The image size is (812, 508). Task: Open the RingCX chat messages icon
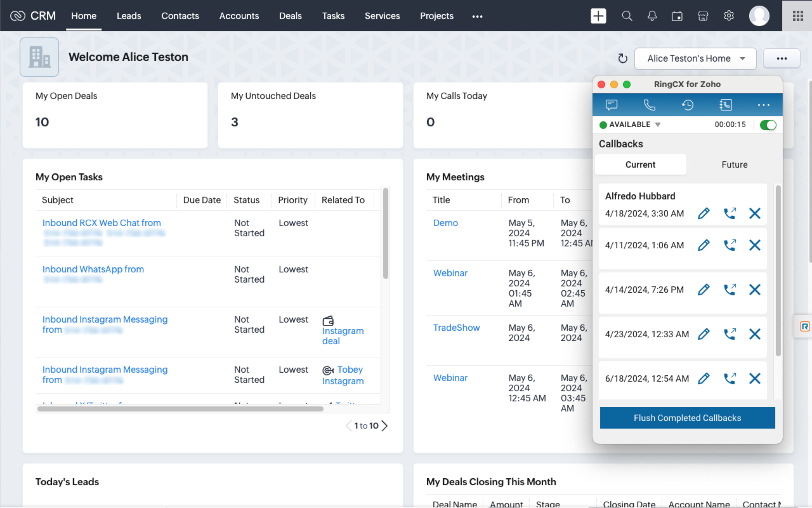tap(612, 105)
